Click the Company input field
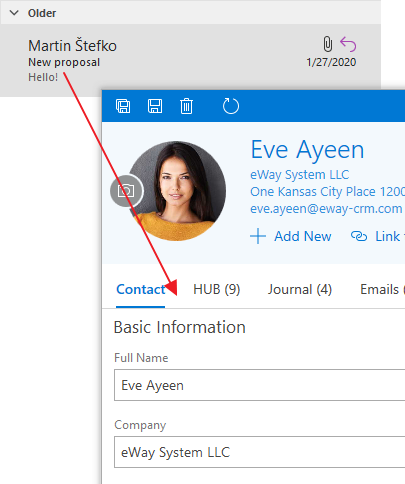Viewport: 405px width, 484px height. coord(259,452)
